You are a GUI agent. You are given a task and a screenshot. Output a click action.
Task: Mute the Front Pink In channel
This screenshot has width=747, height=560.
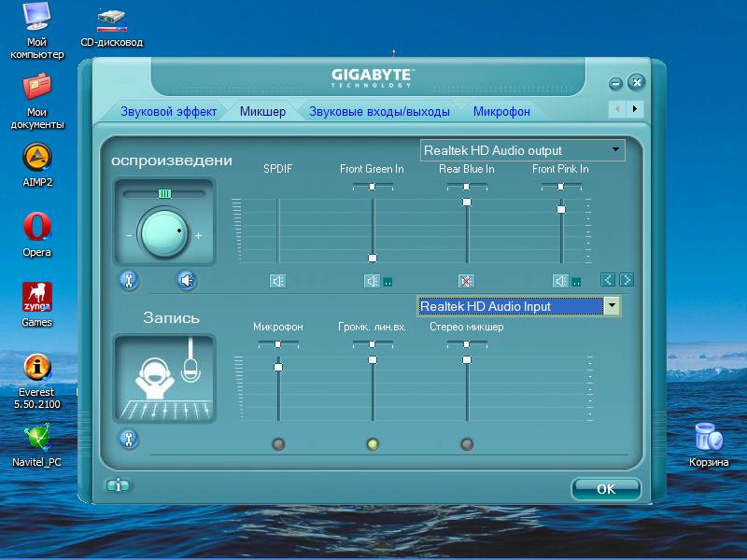click(x=560, y=281)
